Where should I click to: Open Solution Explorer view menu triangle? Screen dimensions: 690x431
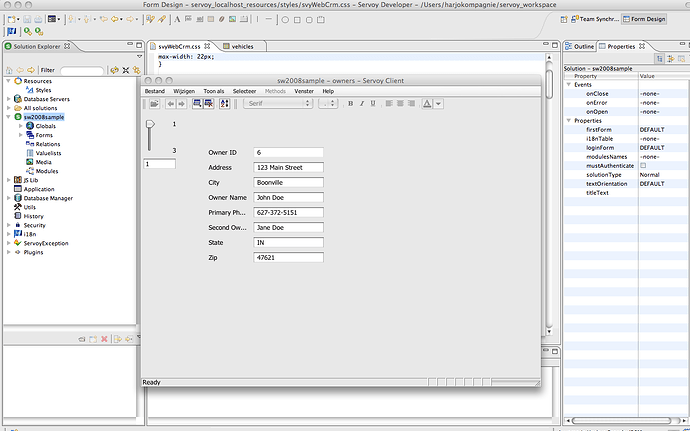(x=139, y=56)
